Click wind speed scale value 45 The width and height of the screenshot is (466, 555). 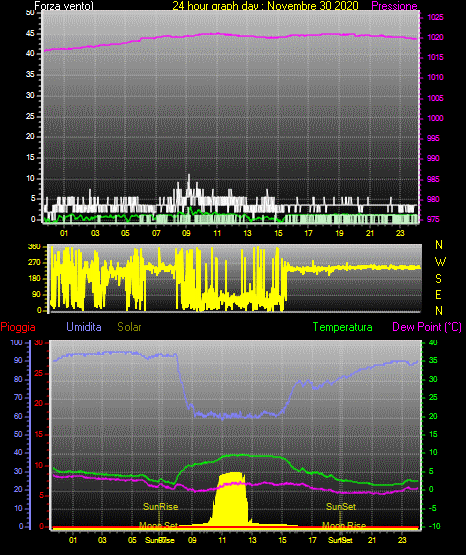(30, 34)
